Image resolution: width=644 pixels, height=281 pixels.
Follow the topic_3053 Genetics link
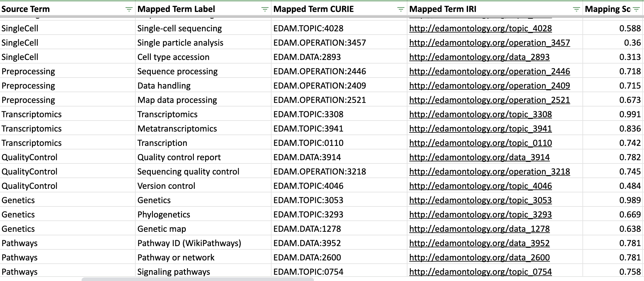(480, 200)
